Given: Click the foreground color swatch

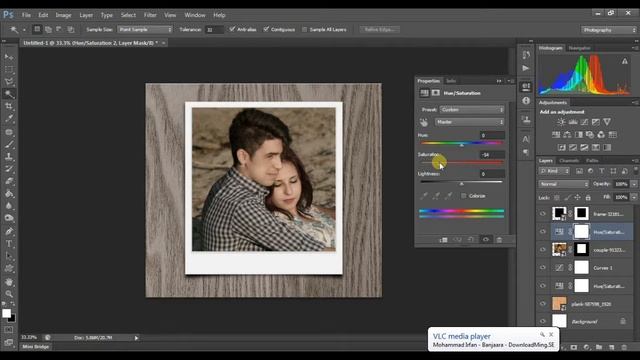Looking at the screenshot, I should (7, 313).
